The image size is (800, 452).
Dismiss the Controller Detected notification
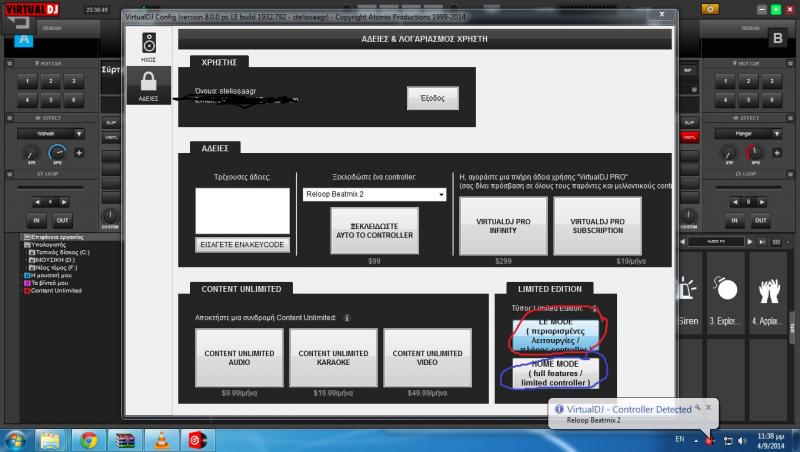click(708, 408)
